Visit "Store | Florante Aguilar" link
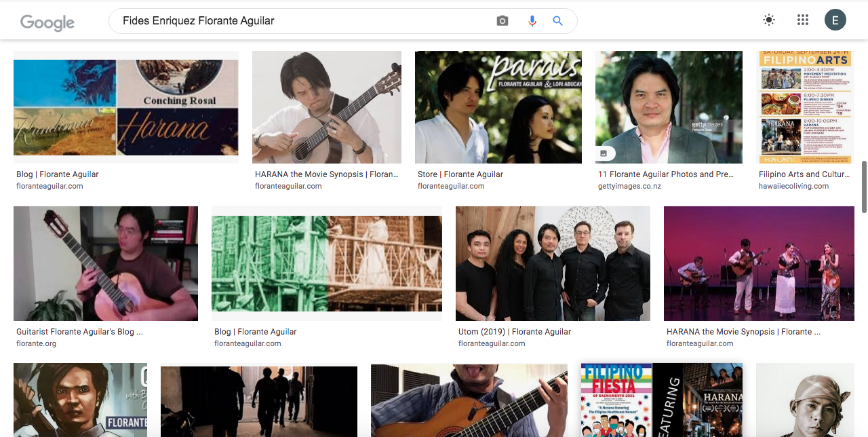This screenshot has width=868, height=437. 460,174
